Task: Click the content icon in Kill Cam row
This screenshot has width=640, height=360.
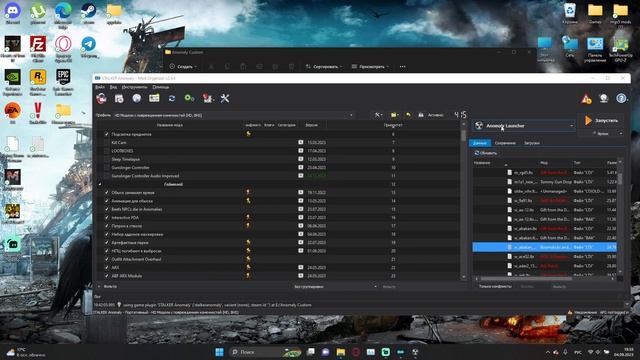Action: pyautogui.click(x=301, y=142)
